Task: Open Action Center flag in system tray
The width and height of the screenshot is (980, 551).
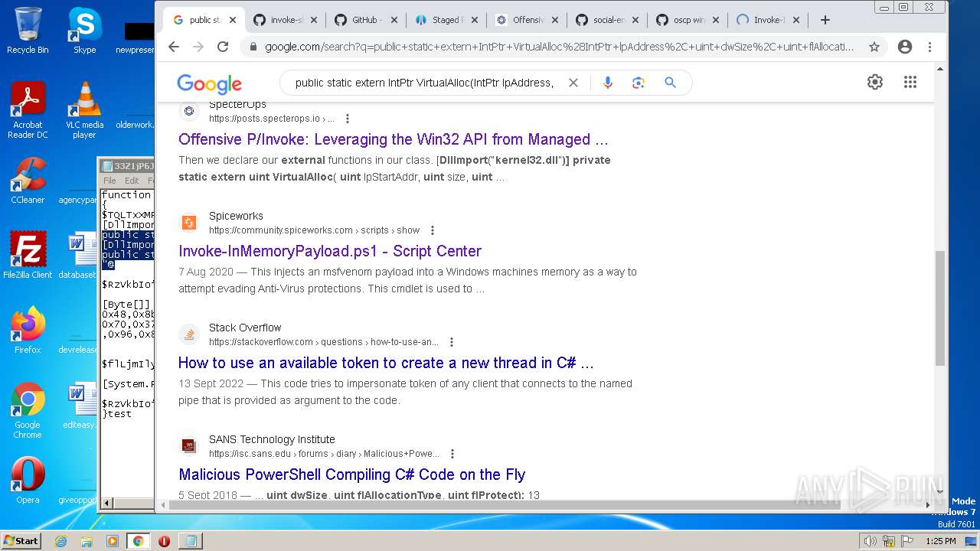Action: [906, 541]
